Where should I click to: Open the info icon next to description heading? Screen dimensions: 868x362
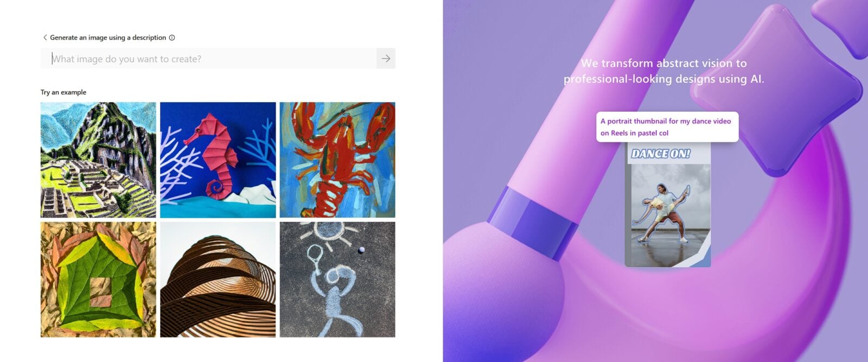[172, 37]
